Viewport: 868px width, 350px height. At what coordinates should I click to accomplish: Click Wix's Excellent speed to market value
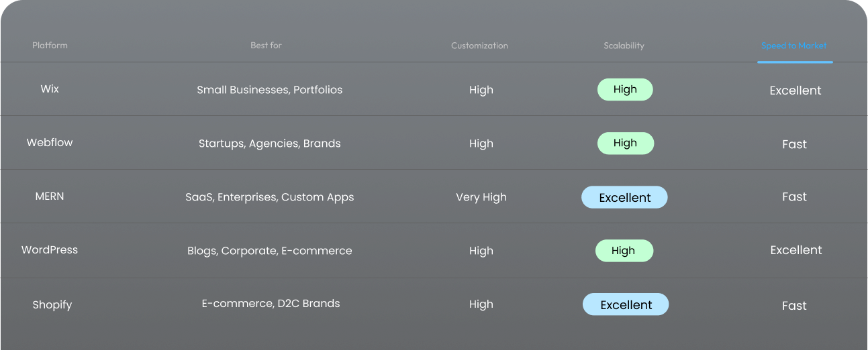coord(795,91)
